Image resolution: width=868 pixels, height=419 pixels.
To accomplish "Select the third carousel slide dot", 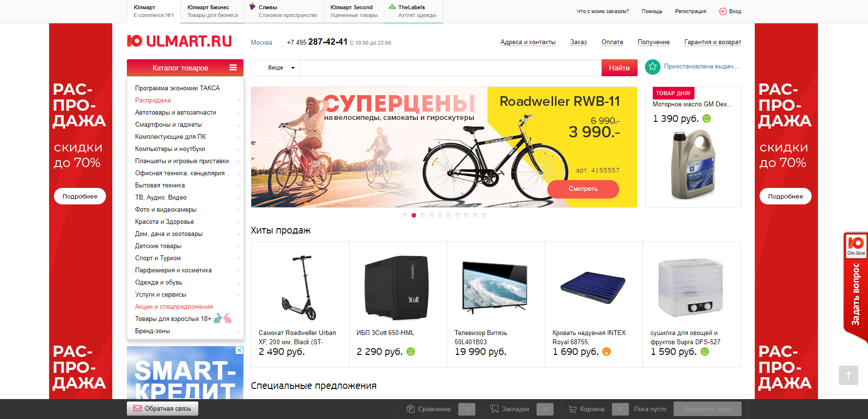I will tap(422, 215).
